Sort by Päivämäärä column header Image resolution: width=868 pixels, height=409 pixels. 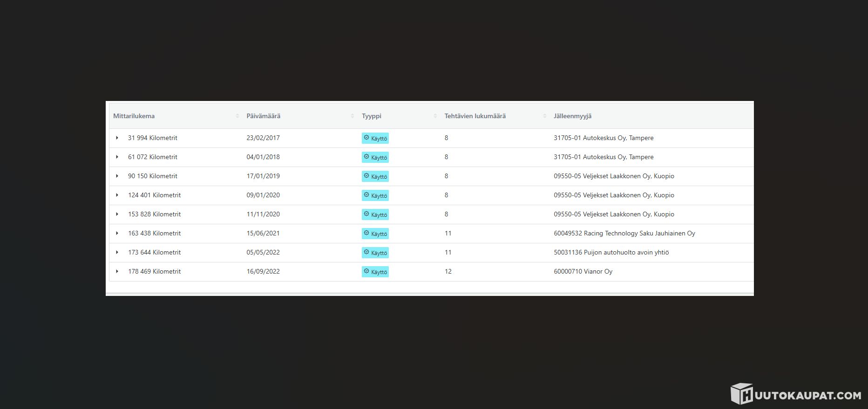(300, 116)
